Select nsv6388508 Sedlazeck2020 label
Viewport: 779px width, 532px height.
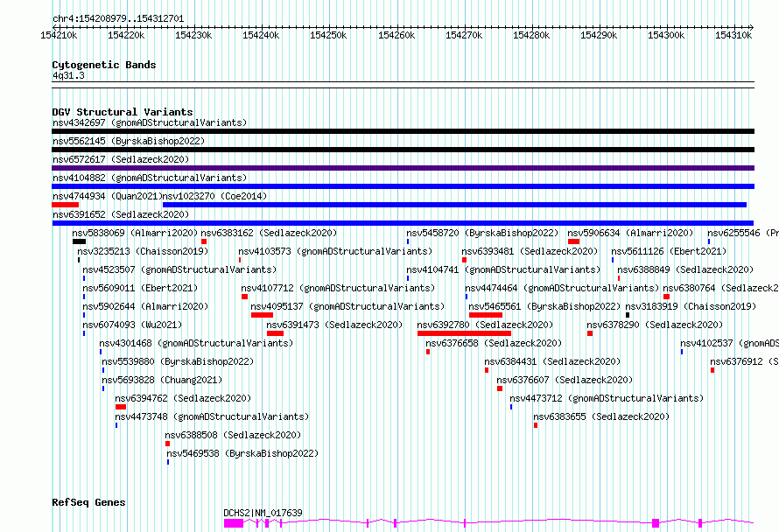click(234, 435)
